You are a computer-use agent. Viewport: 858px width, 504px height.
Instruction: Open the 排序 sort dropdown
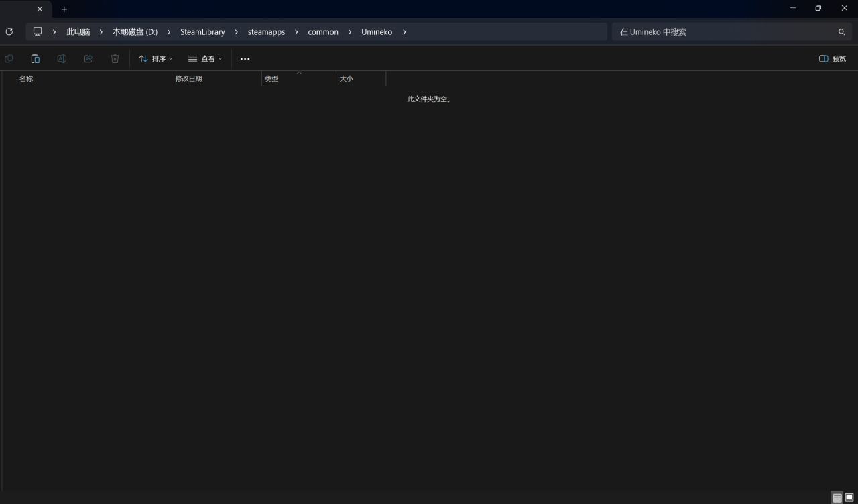coord(156,59)
